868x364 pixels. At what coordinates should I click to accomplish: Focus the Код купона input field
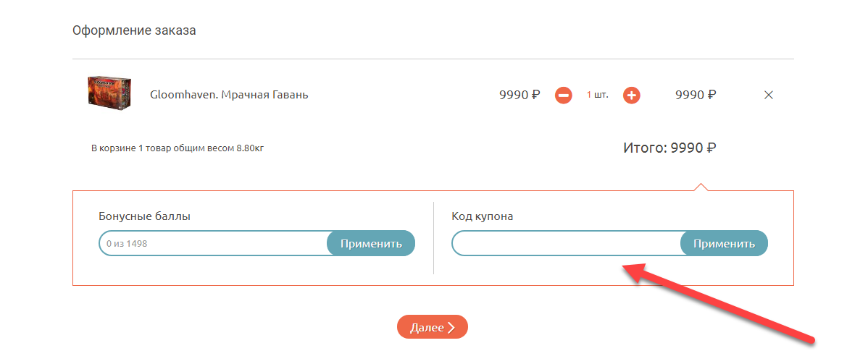567,244
